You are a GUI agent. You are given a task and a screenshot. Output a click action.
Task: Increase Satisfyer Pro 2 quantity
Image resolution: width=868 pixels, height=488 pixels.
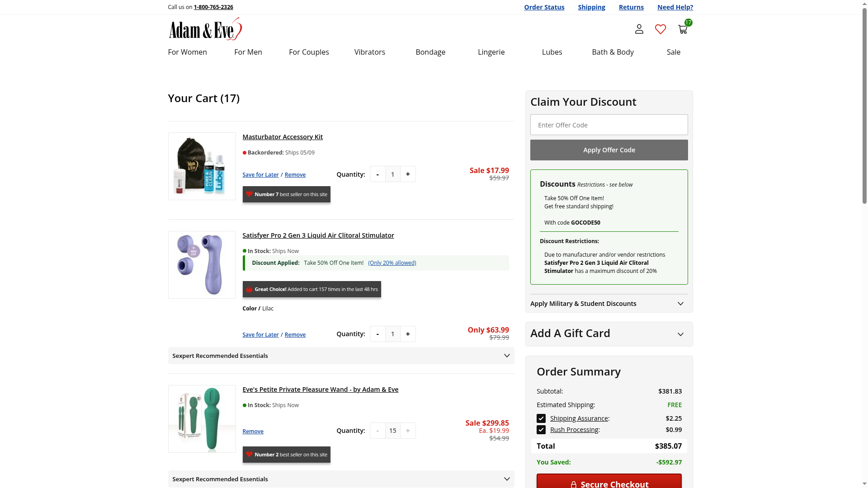pyautogui.click(x=408, y=334)
